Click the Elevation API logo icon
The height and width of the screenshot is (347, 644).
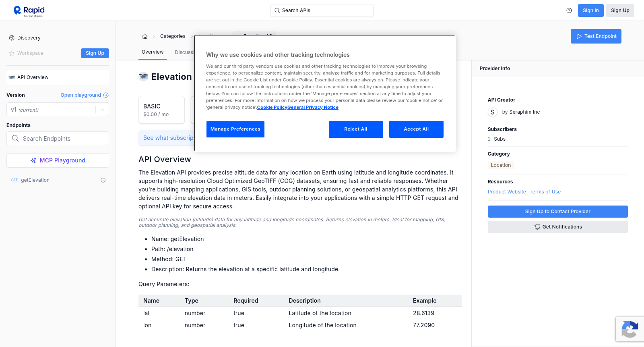click(x=143, y=77)
